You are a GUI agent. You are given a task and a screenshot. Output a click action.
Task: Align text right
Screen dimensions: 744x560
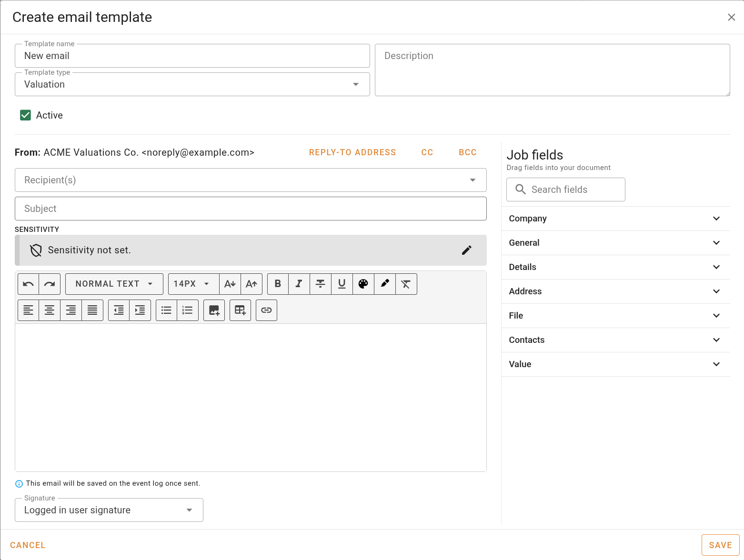pyautogui.click(x=71, y=310)
